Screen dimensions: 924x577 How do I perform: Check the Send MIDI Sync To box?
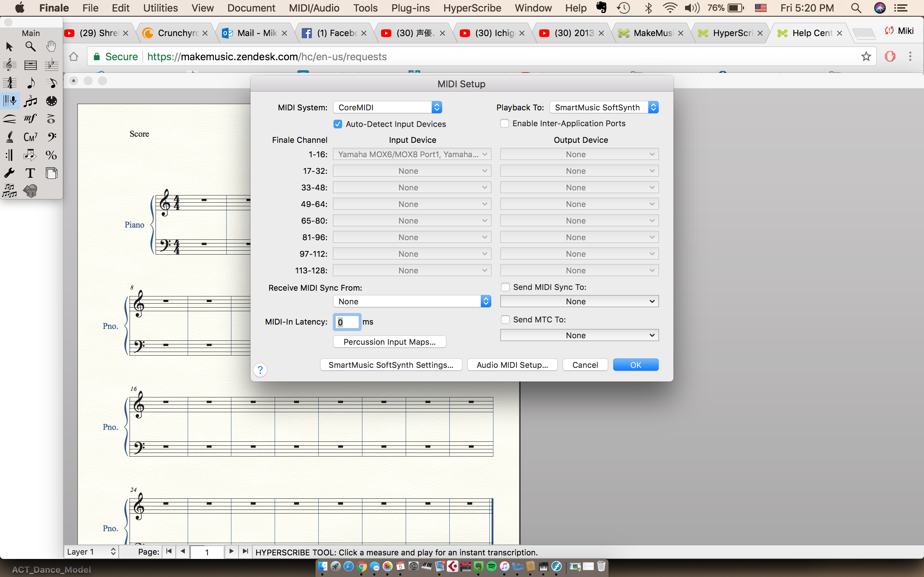click(x=505, y=287)
